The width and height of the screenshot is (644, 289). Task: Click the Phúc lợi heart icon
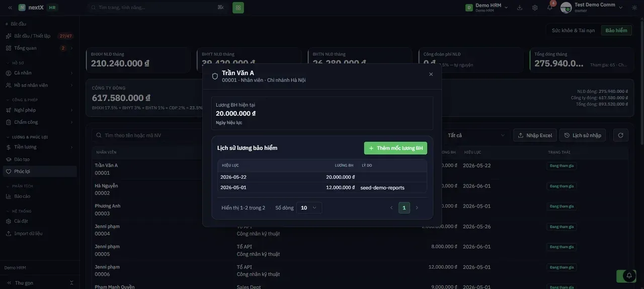pos(9,171)
